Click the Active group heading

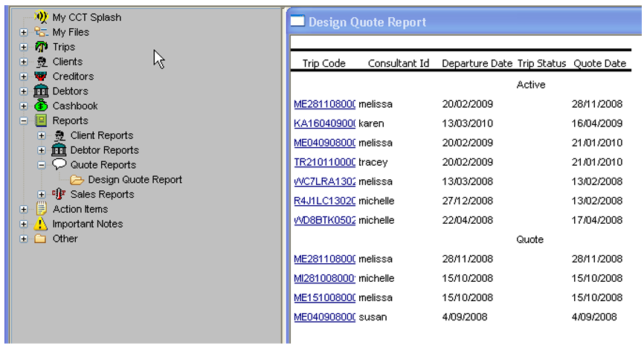531,85
